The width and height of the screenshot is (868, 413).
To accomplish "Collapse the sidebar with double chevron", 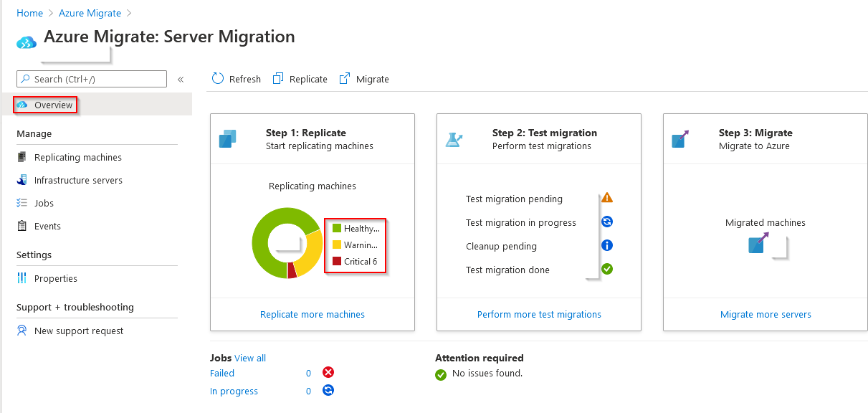I will pos(181,80).
